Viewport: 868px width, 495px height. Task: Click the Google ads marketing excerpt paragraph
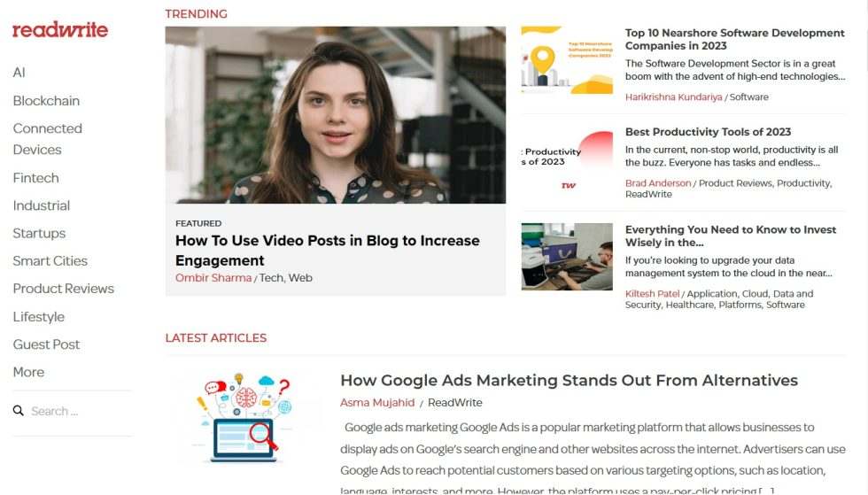pyautogui.click(x=593, y=459)
